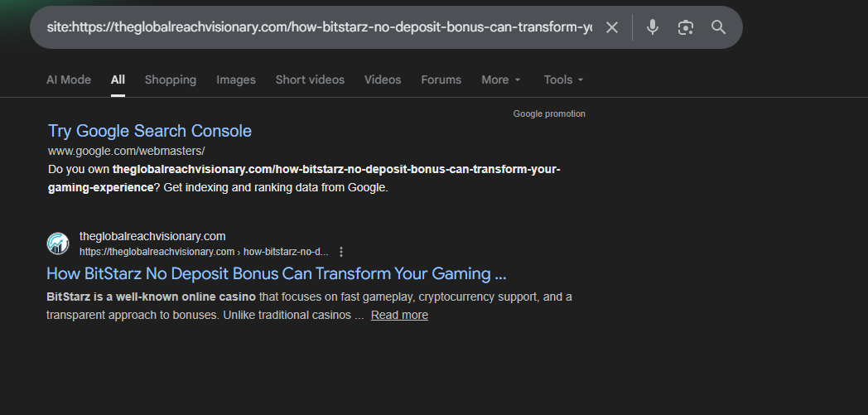Click the site: query search input field
Image resolution: width=868 pixels, height=415 pixels.
(320, 27)
